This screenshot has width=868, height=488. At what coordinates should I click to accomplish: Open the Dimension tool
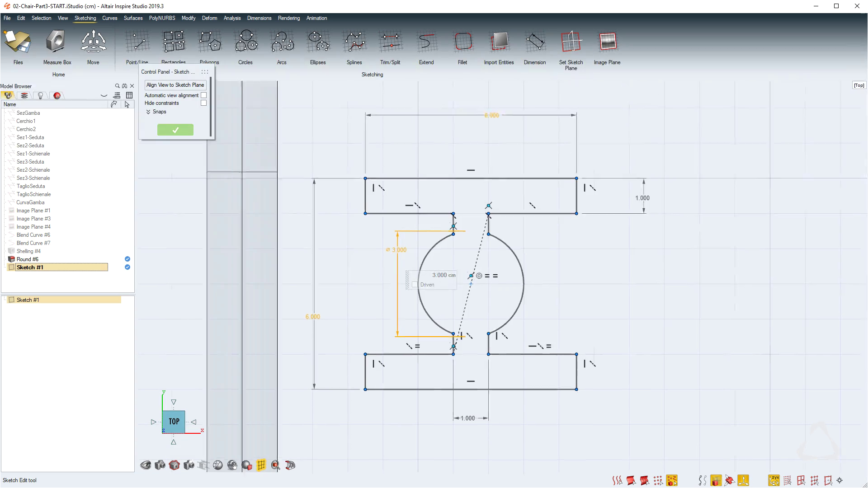pyautogui.click(x=535, y=42)
